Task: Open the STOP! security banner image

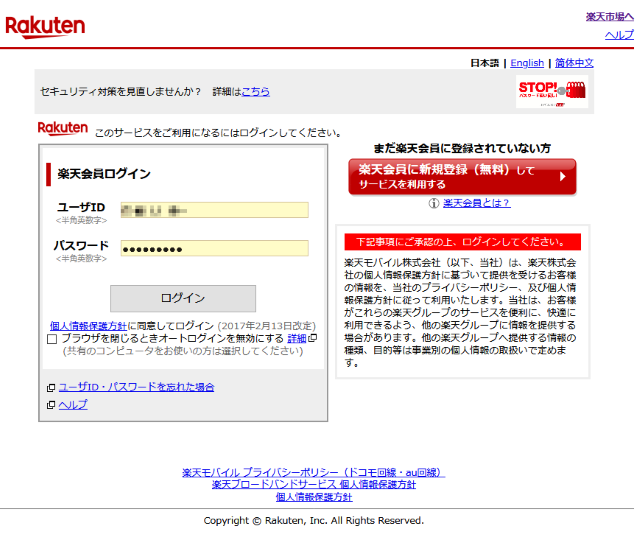Action: tap(552, 91)
